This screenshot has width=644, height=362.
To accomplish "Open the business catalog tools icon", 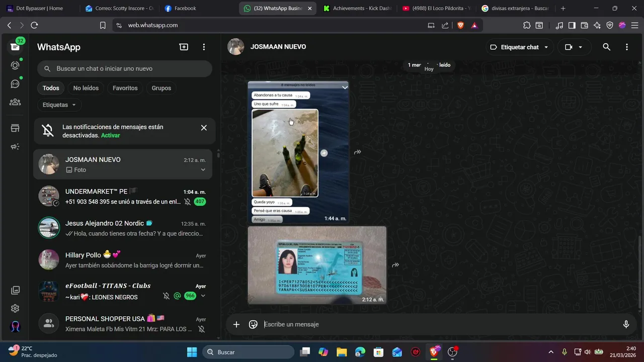I will click(15, 128).
